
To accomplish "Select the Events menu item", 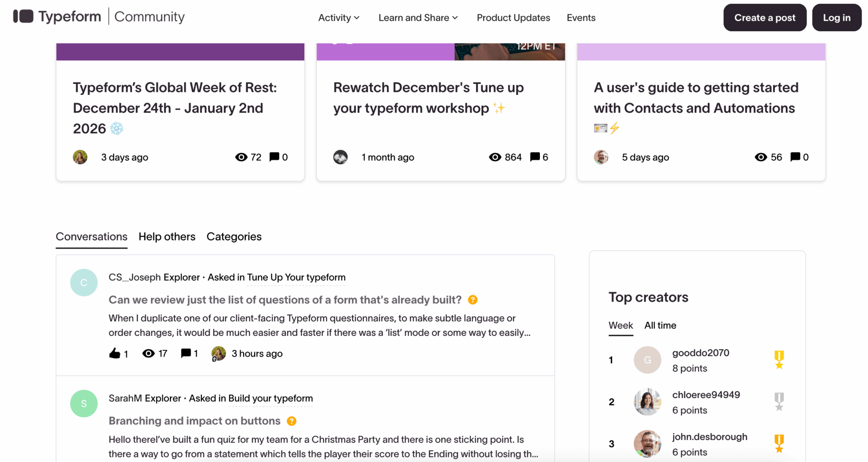I will click(x=581, y=17).
